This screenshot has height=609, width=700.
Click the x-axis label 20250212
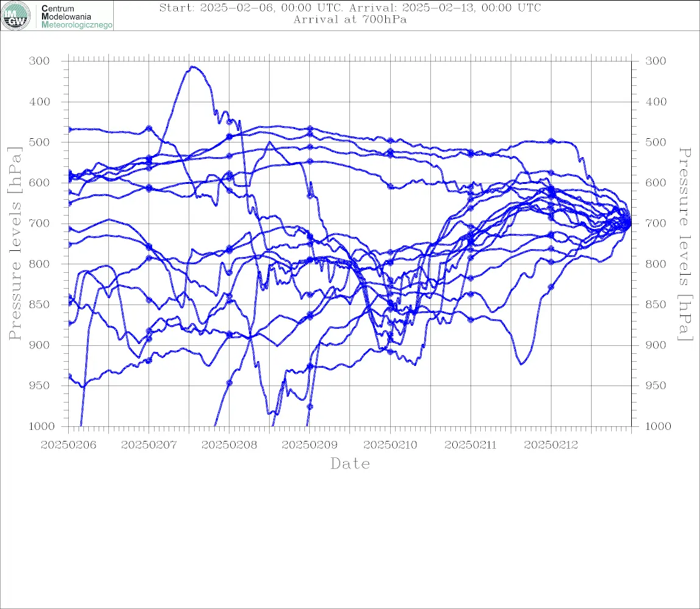pyautogui.click(x=551, y=445)
